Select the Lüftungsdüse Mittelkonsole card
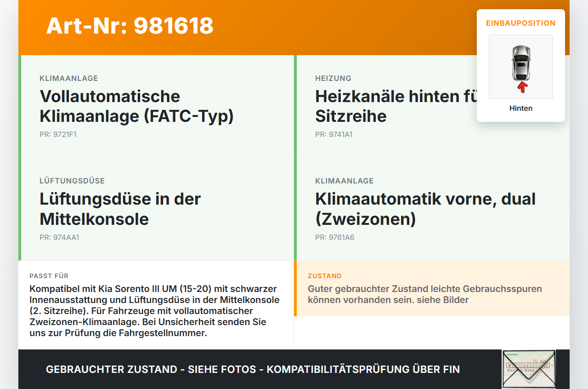588x389 pixels. (x=156, y=209)
